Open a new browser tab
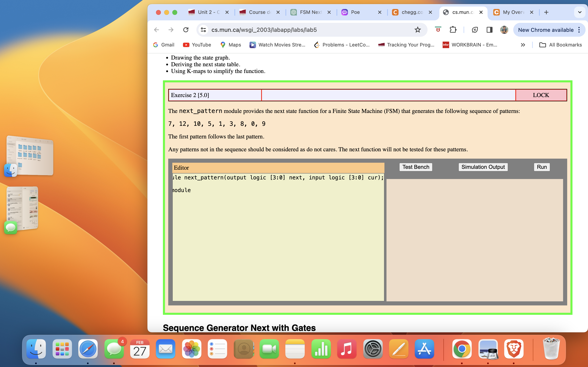Viewport: 588px width, 367px height. coord(546,12)
